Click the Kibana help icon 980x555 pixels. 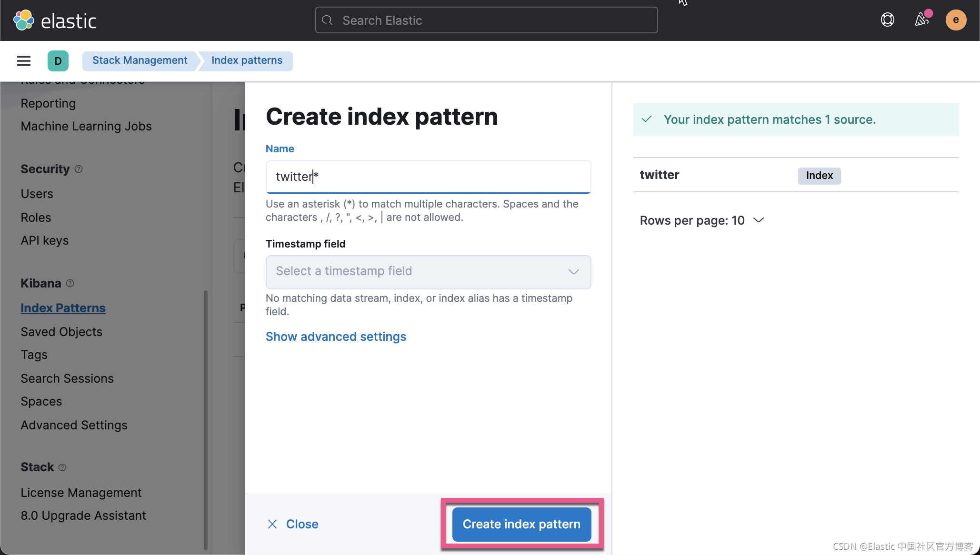point(70,283)
